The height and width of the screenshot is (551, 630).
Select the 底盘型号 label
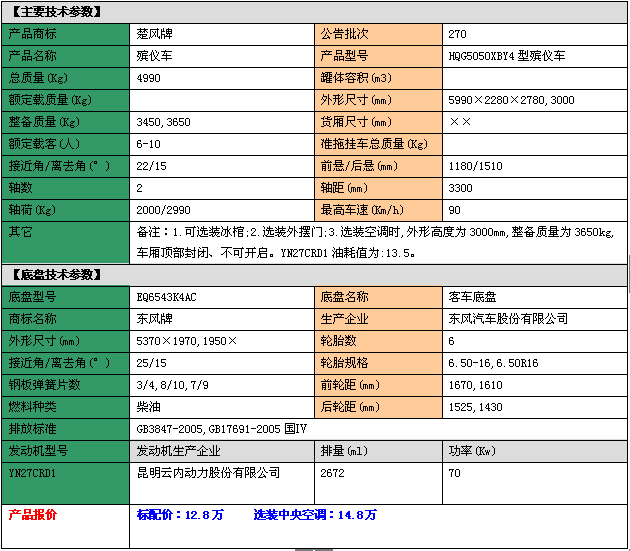[x=32, y=297]
